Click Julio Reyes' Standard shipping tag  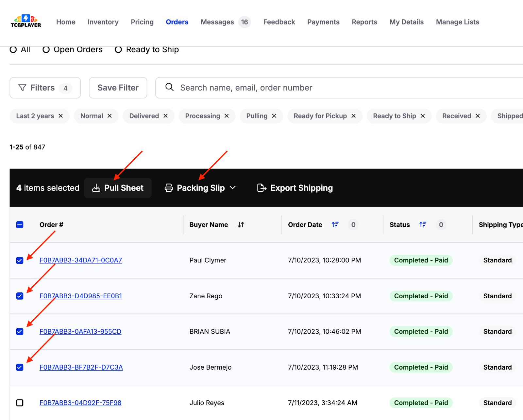tap(498, 403)
